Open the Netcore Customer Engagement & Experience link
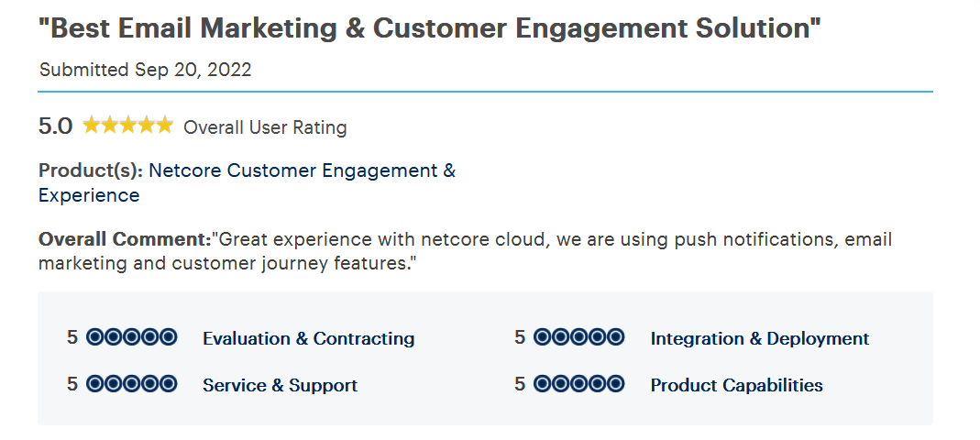 247,182
